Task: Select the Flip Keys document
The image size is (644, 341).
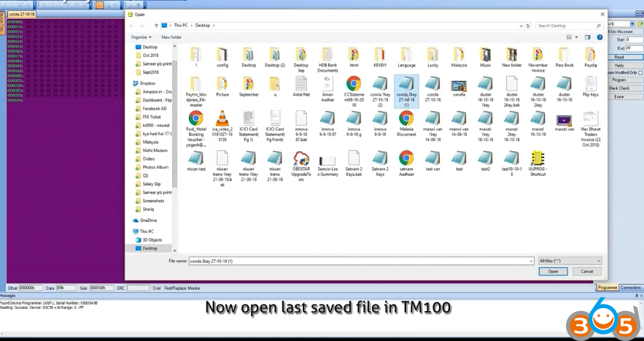Action: pos(590,86)
